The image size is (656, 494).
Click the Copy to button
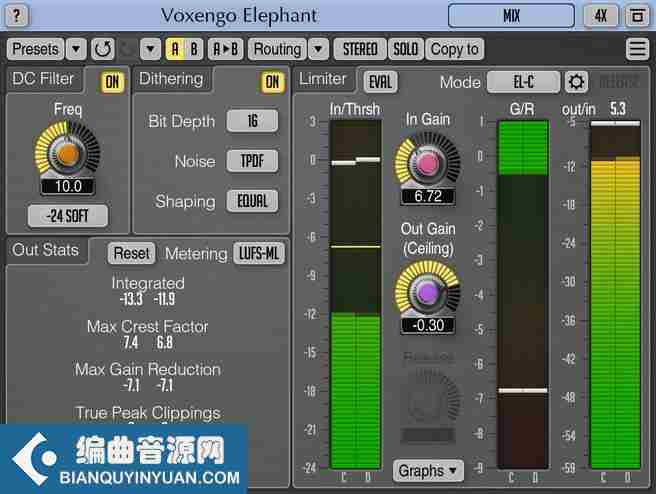click(455, 49)
